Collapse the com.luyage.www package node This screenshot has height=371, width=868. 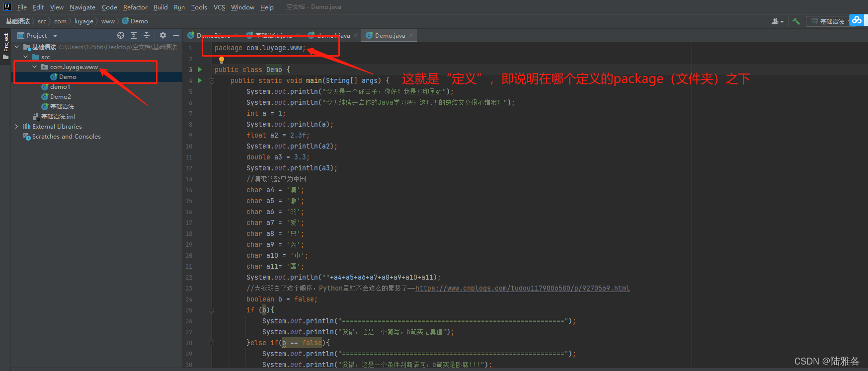(x=35, y=67)
